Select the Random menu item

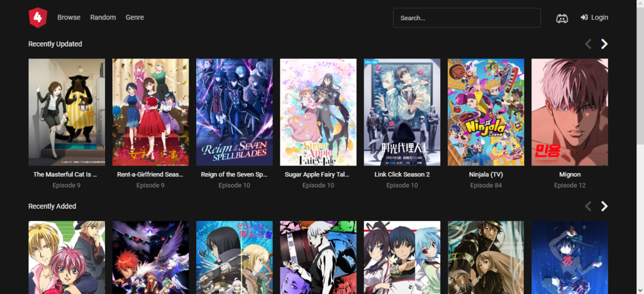[x=103, y=17]
